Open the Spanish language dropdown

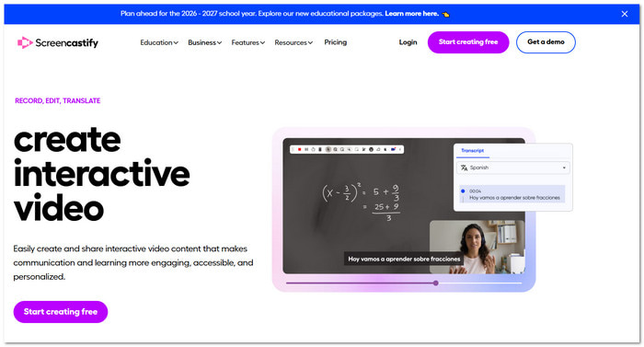(x=513, y=168)
